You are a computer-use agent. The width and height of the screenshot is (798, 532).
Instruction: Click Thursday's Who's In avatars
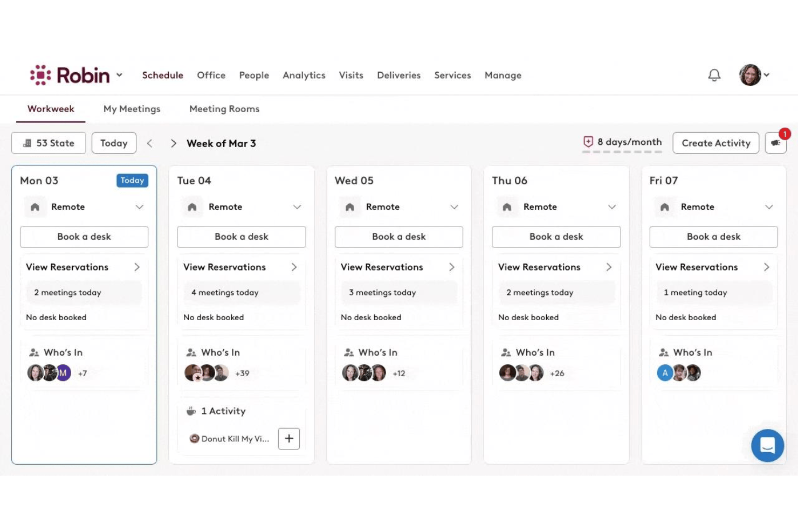[521, 373]
